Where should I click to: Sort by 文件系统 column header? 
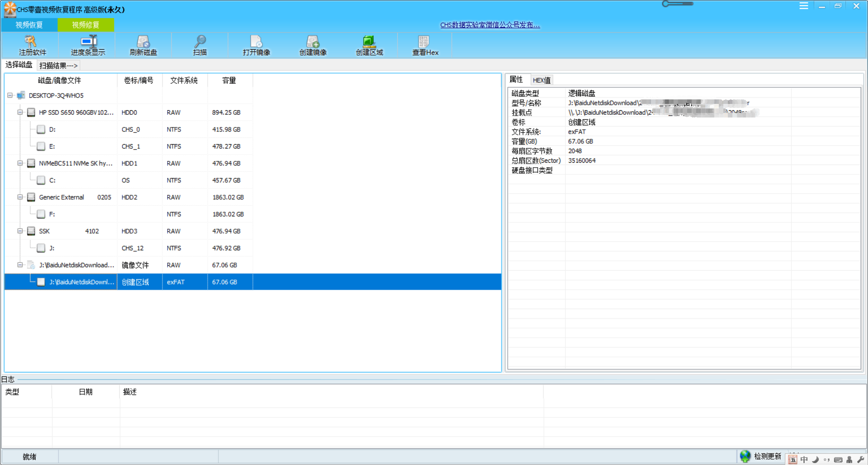(184, 80)
